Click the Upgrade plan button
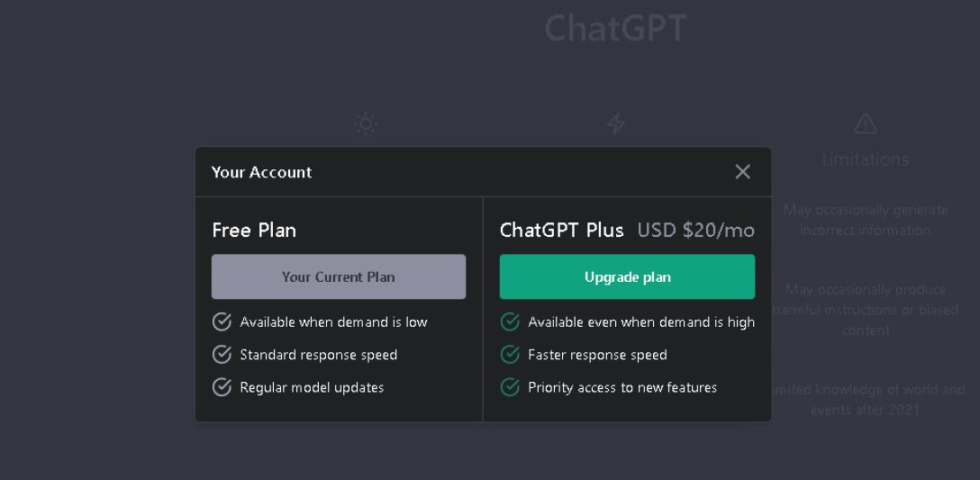 pos(627,277)
